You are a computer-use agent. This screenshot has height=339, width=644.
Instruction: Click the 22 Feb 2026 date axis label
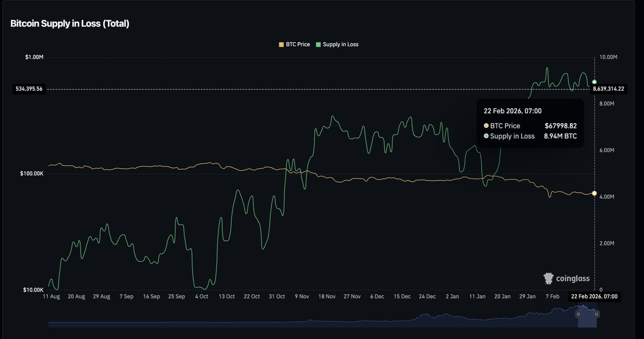[595, 297]
